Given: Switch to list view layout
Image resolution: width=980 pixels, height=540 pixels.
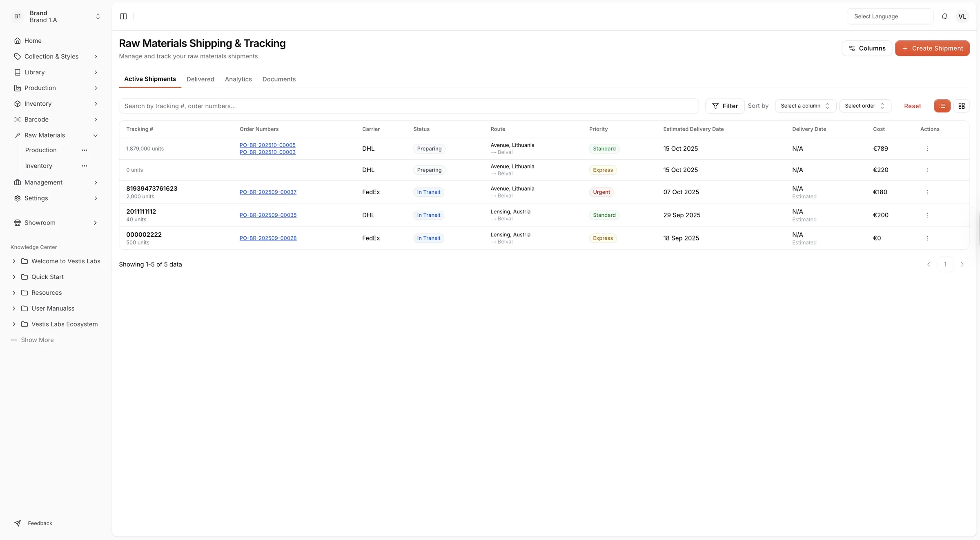Looking at the screenshot, I should (x=942, y=106).
